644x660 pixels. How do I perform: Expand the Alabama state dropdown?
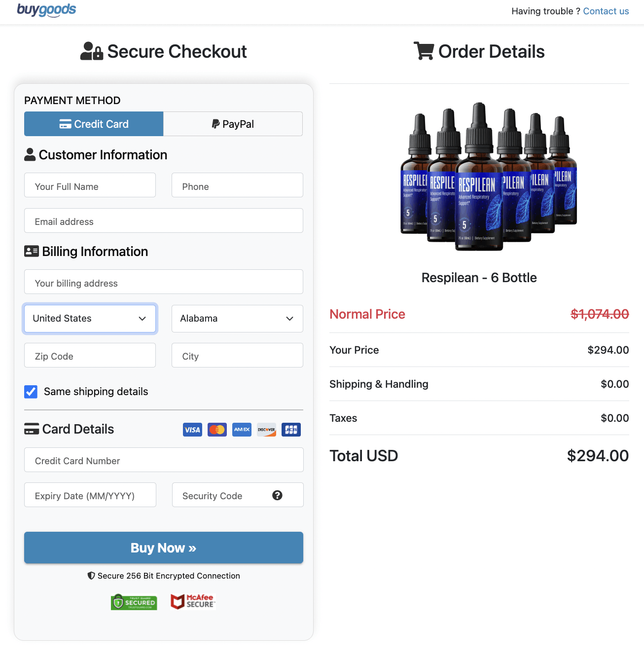(237, 319)
